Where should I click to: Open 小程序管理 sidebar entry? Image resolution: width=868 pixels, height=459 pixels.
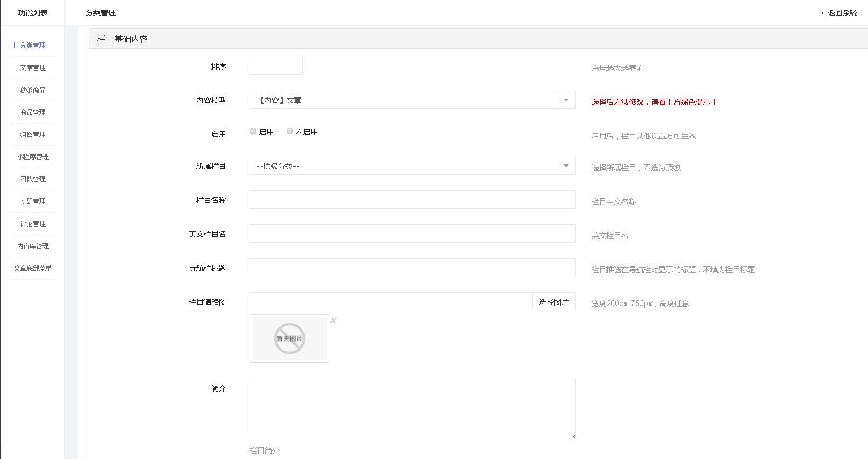33,157
